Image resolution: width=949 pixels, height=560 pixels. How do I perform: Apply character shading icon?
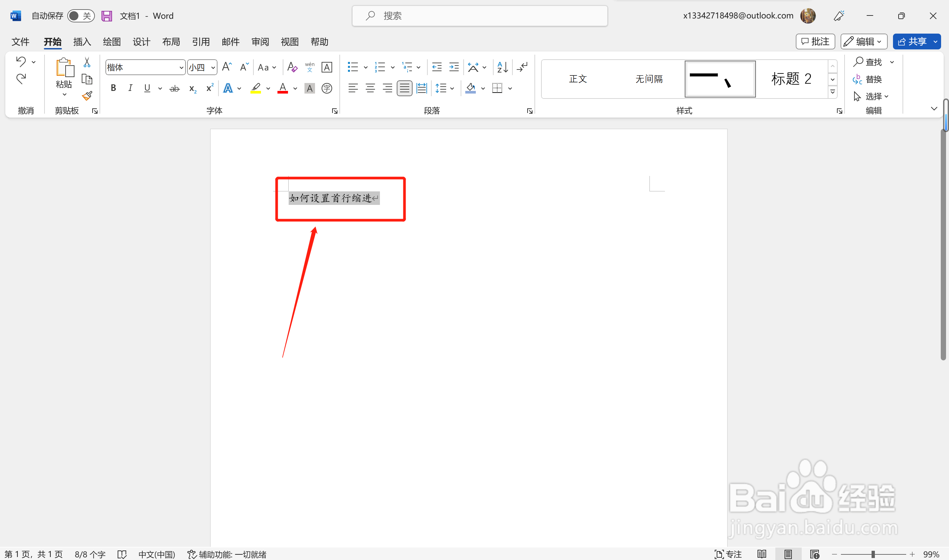tap(309, 88)
